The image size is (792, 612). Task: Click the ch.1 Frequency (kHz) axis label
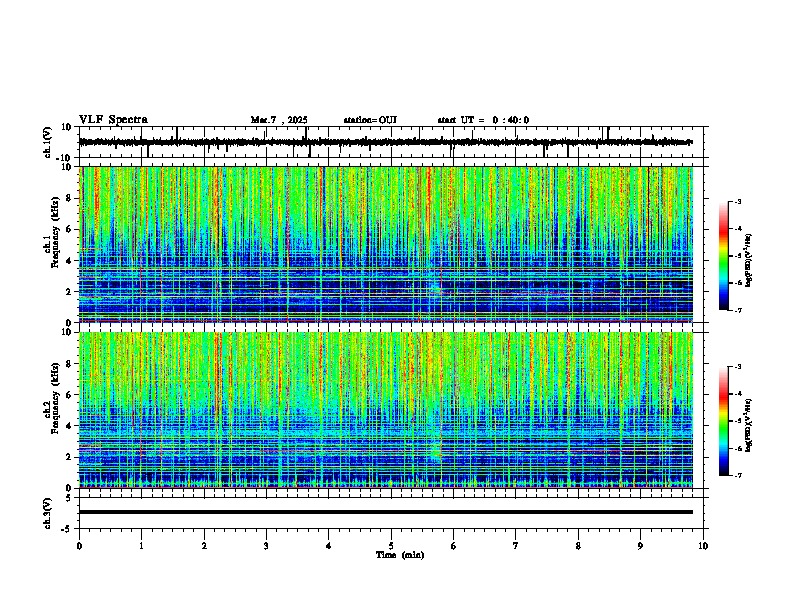(52, 233)
